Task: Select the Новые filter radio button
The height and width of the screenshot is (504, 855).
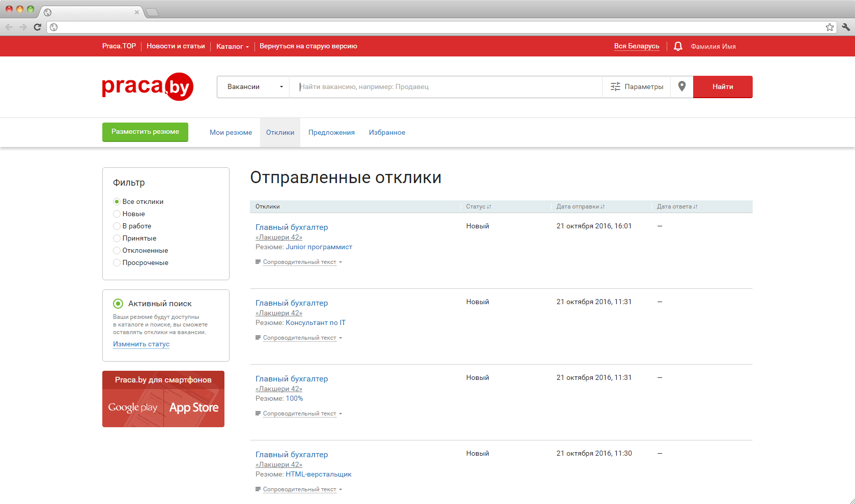Action: pos(117,214)
